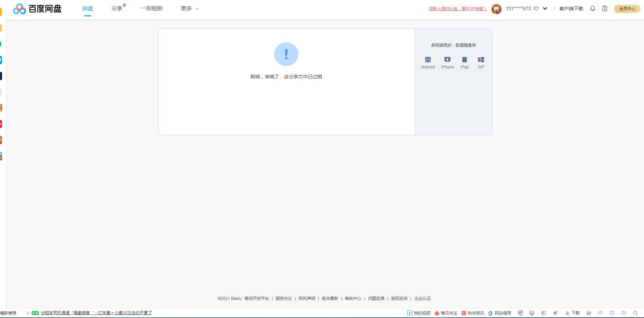The height and width of the screenshot is (318, 644).
Task: Select the Android client icon
Action: 428,60
